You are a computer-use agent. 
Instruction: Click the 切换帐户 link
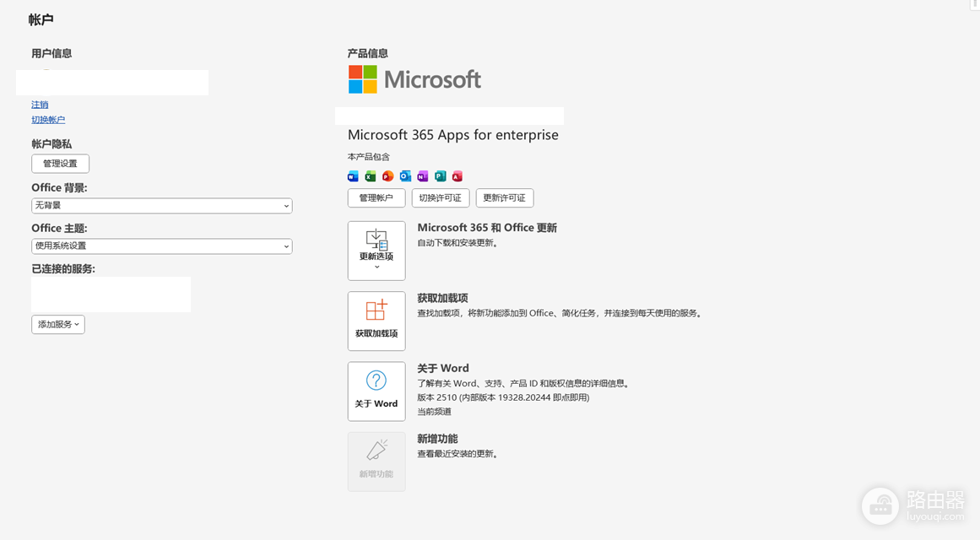tap(48, 119)
